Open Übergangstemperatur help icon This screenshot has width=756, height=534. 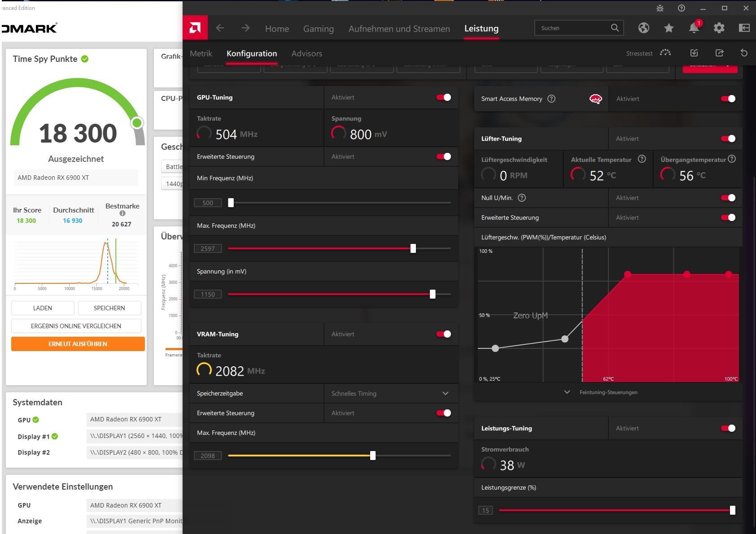pos(732,159)
